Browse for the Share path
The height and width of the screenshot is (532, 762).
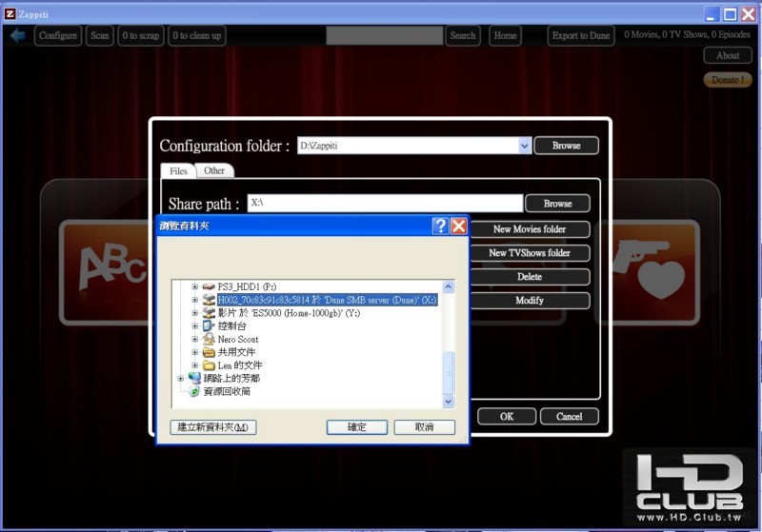[557, 204]
